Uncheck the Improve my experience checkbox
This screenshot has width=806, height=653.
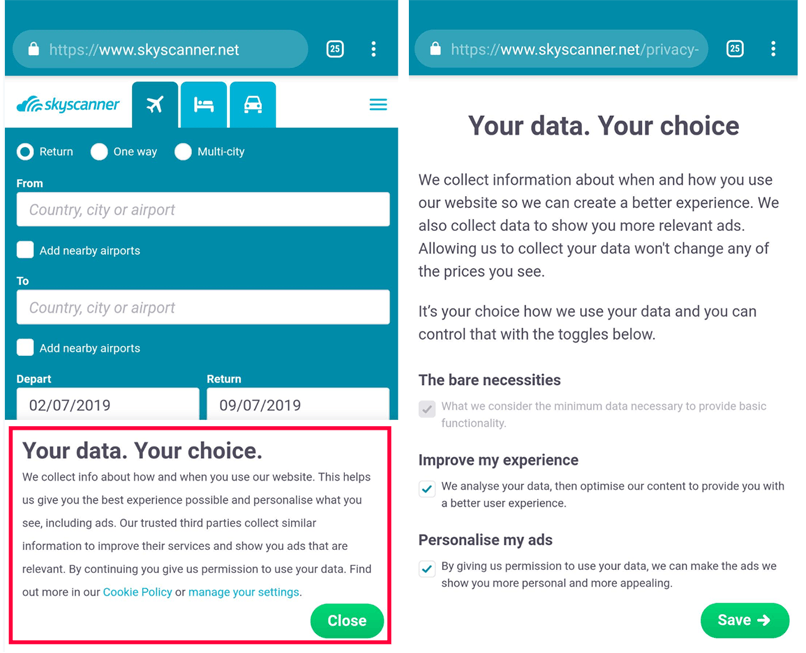(427, 489)
